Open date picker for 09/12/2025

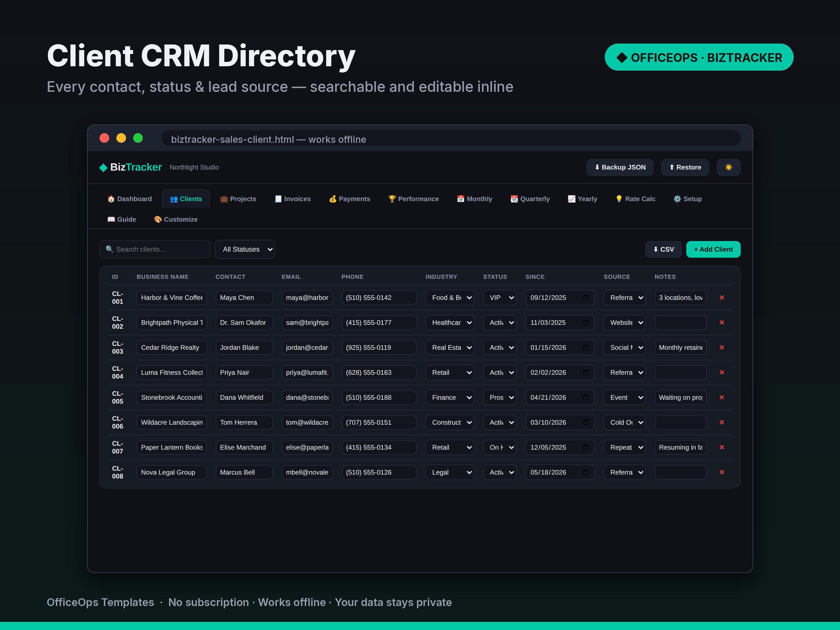click(586, 297)
